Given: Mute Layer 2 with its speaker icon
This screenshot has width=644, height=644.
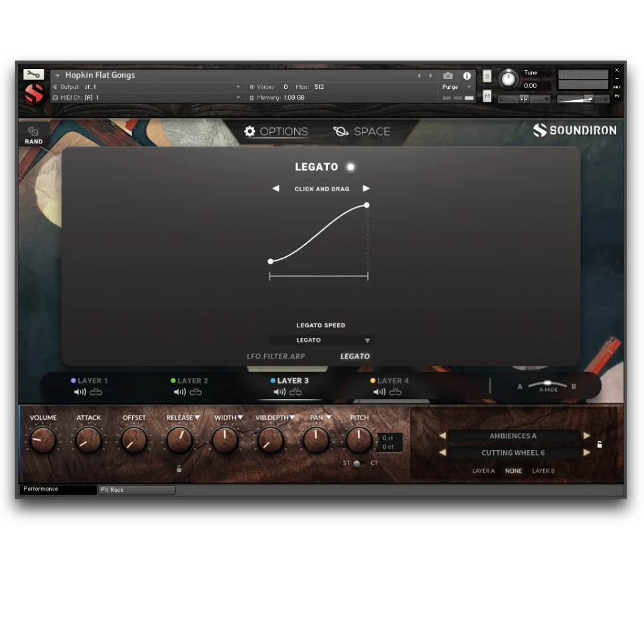Looking at the screenshot, I should (179, 392).
